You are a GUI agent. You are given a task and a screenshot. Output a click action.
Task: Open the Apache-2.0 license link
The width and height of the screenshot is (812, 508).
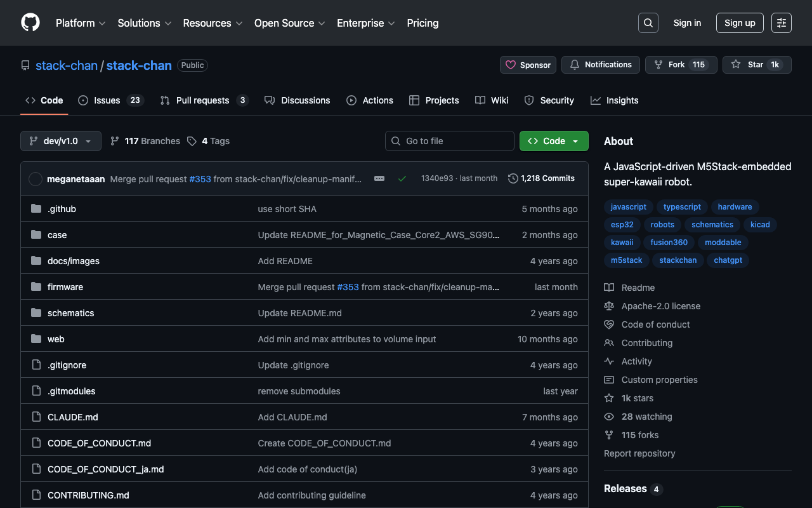[x=660, y=306]
